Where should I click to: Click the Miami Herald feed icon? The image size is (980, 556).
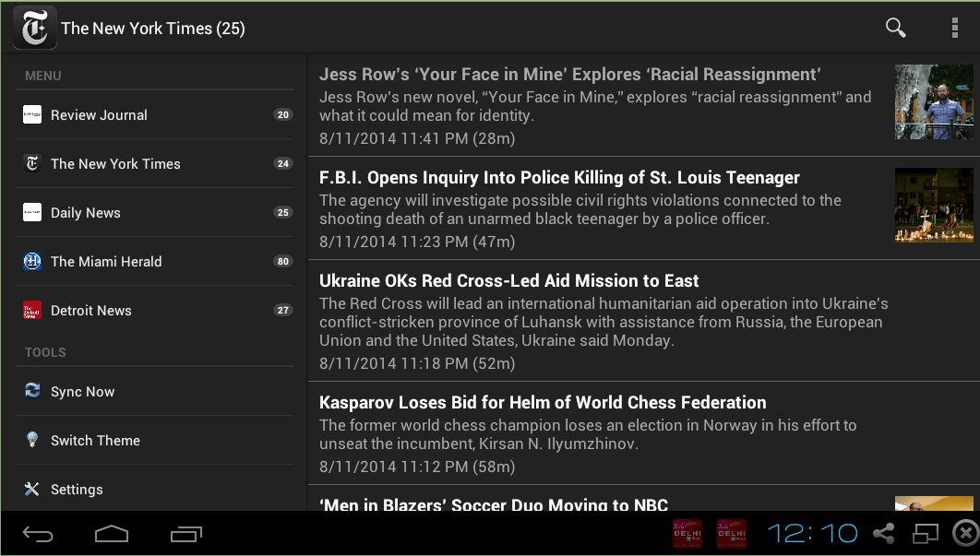coord(32,261)
